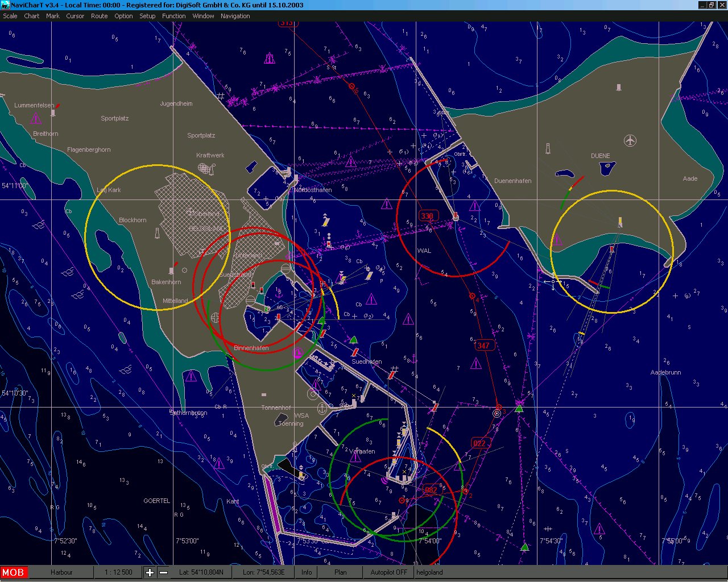Toggle the Autopilot OFF status button
The height and width of the screenshot is (582, 728).
[388, 572]
